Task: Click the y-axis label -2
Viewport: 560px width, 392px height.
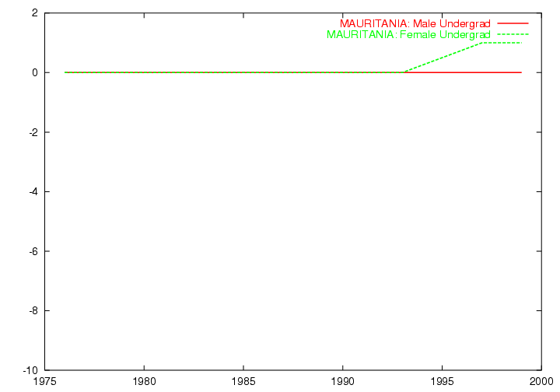Action: (x=33, y=132)
